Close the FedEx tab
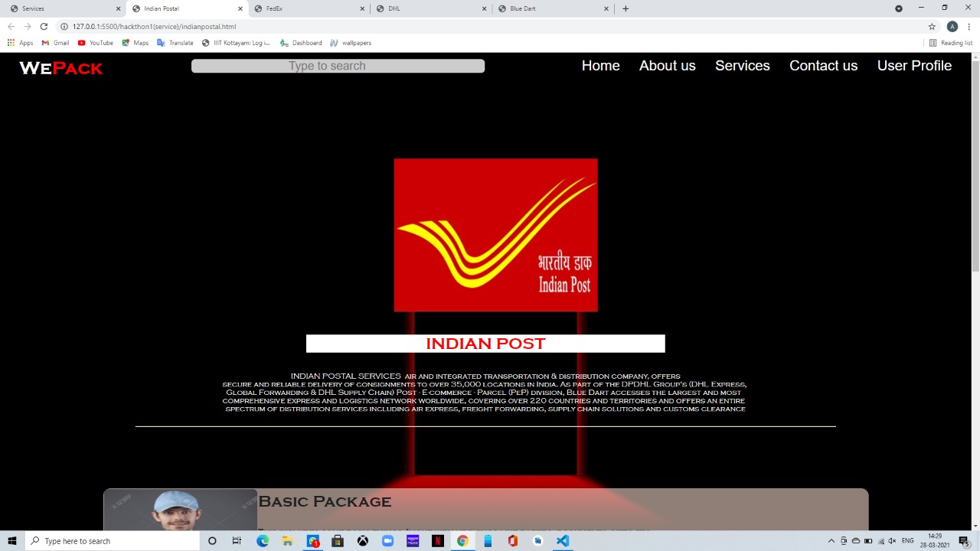This screenshot has height=551, width=980. (x=362, y=8)
